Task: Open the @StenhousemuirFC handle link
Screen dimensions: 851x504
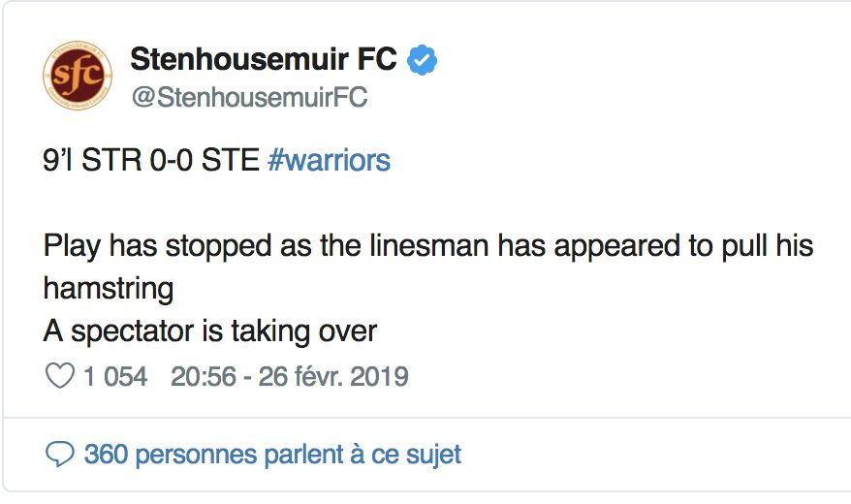Action: [x=249, y=98]
